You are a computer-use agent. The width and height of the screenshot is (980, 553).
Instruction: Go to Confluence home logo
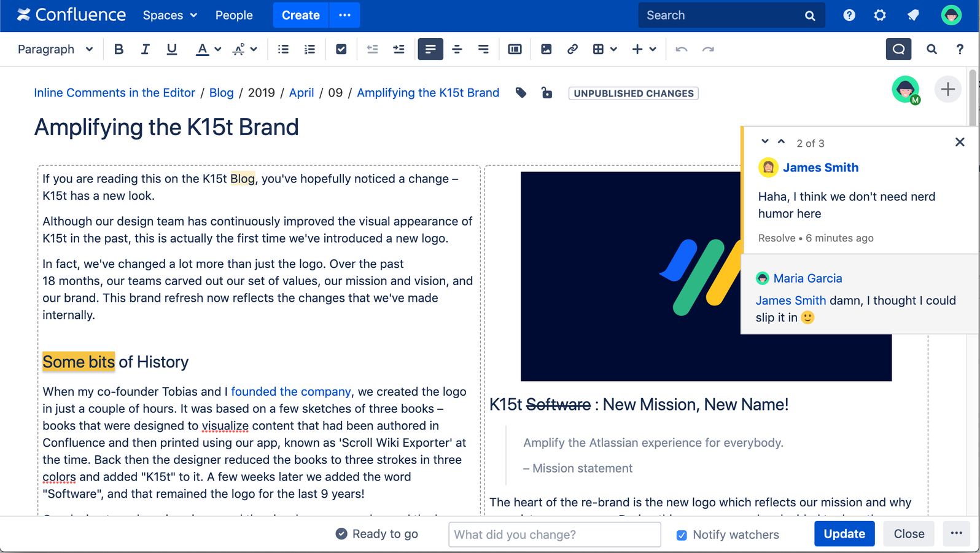point(71,15)
